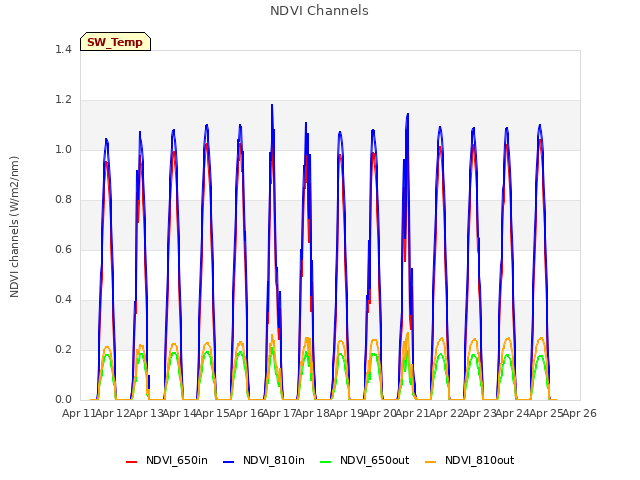Select the NDVI_650out legend entry

point(364,461)
